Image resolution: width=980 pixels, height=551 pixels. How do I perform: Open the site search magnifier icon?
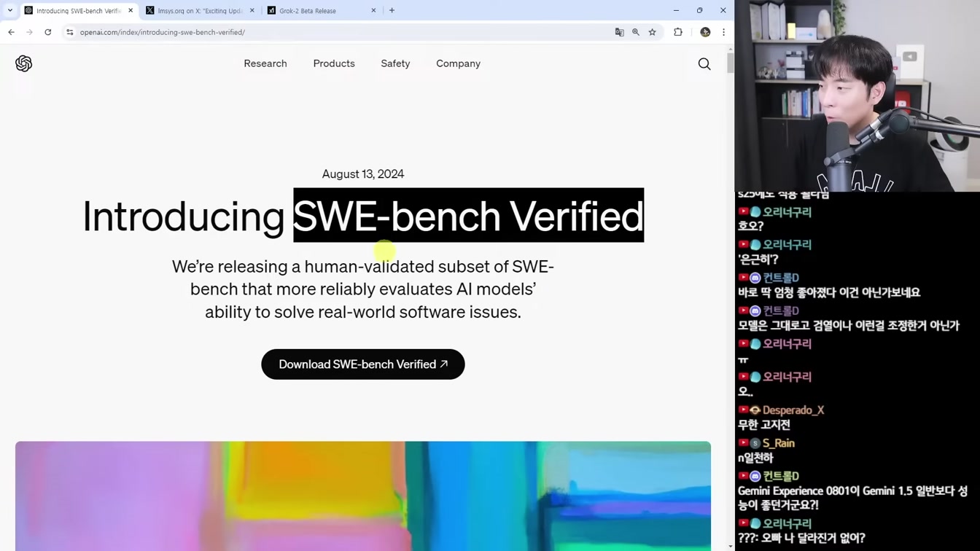tap(704, 64)
